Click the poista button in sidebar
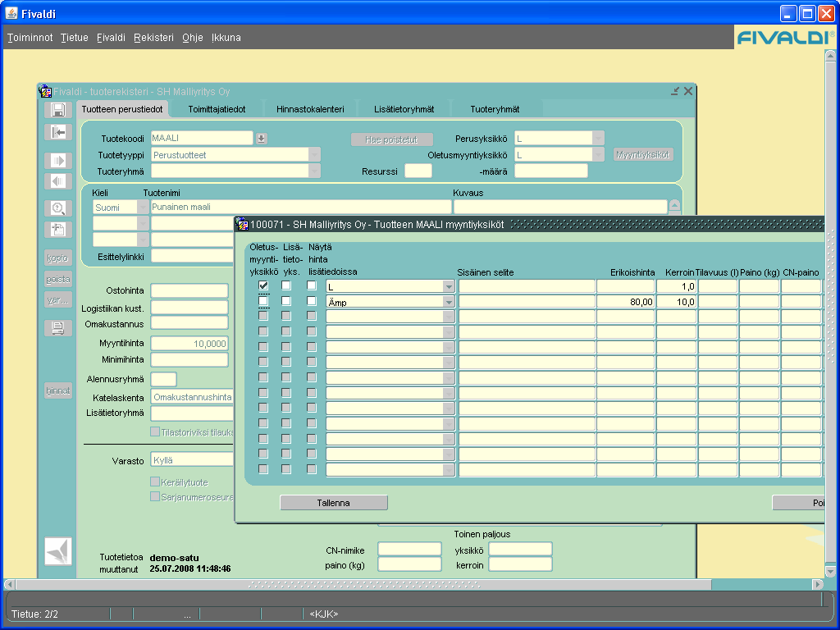840x630 pixels. coord(58,279)
